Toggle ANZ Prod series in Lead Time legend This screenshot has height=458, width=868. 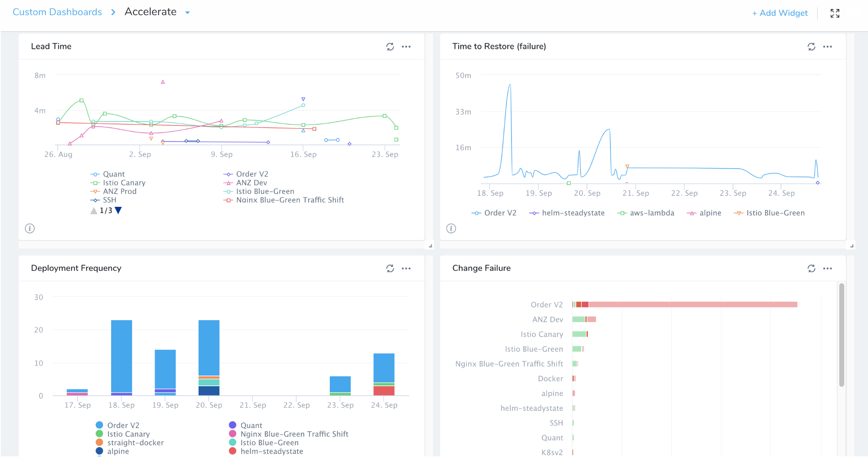113,191
